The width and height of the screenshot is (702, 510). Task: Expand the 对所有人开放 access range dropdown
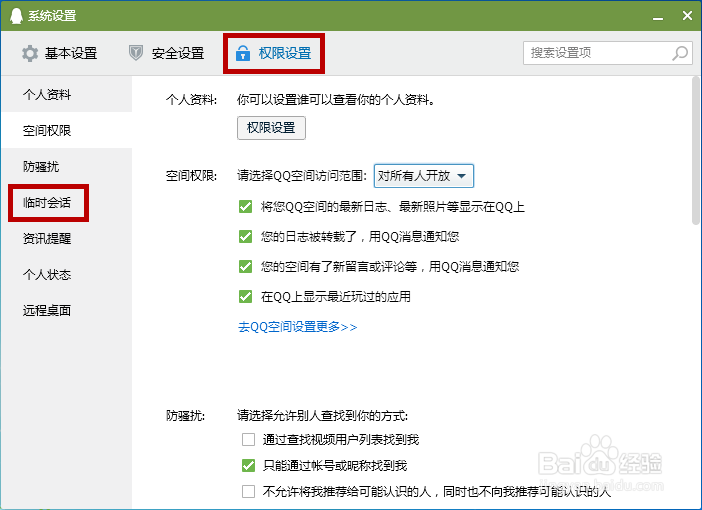coord(424,176)
